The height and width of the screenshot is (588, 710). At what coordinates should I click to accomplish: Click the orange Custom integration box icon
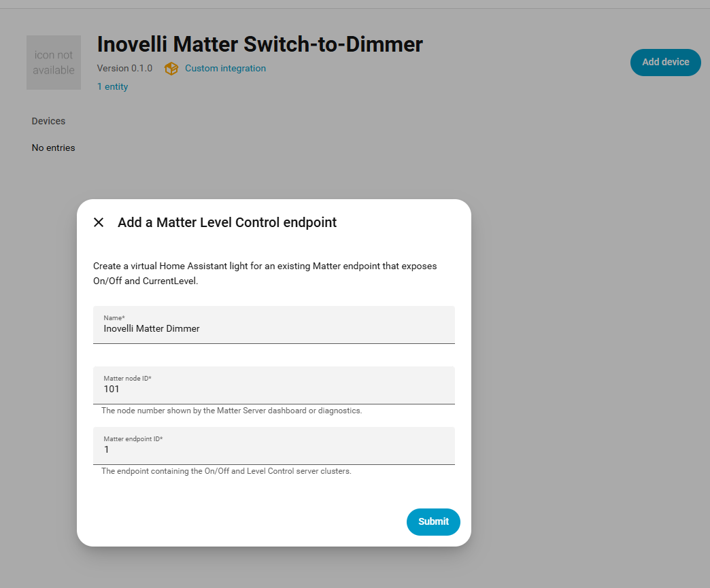pos(171,69)
